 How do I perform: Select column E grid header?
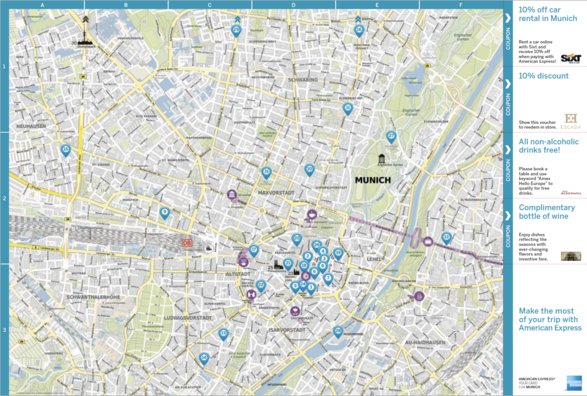pos(377,4)
